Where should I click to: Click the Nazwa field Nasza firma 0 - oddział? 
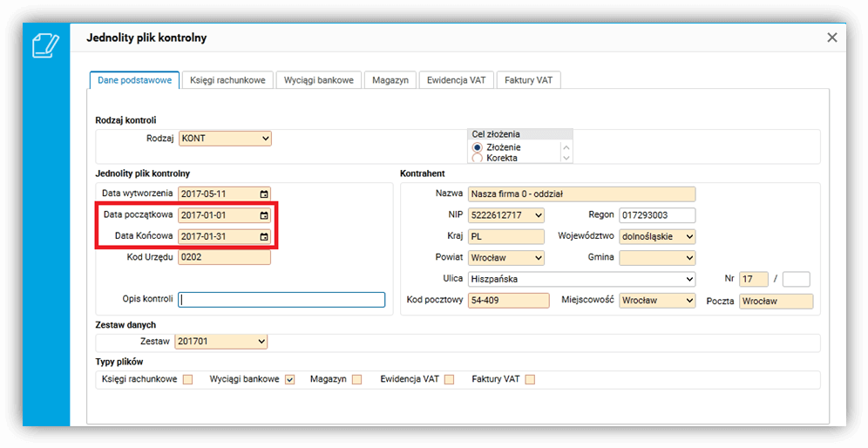[x=581, y=193]
